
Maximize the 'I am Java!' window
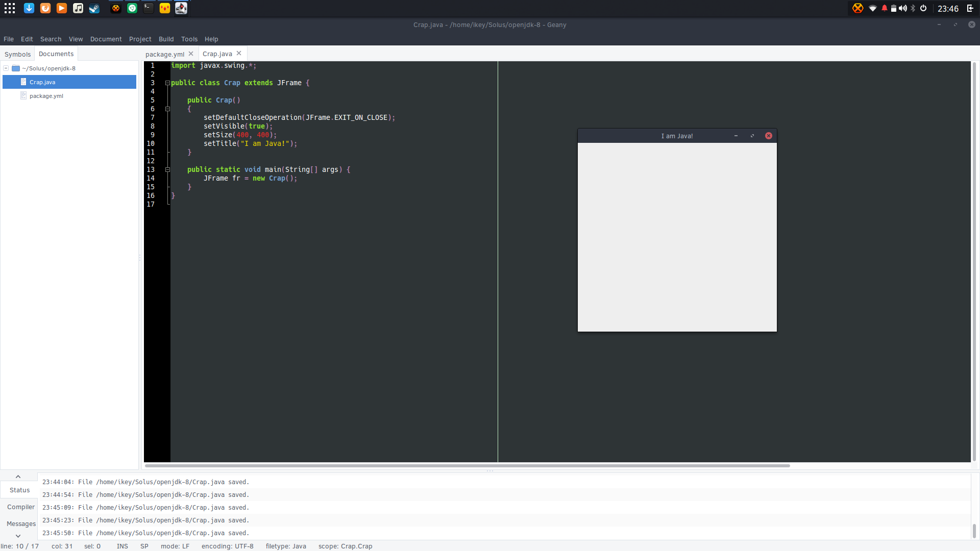(x=752, y=136)
